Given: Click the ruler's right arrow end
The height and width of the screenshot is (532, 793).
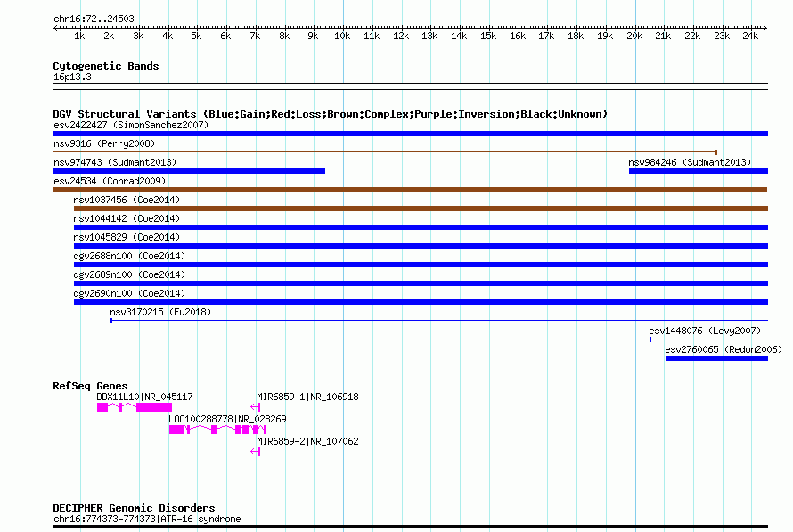Looking at the screenshot, I should point(764,28).
